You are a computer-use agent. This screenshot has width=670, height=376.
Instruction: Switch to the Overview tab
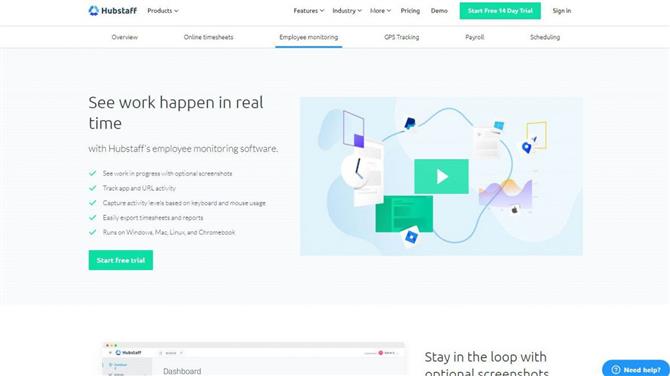(x=125, y=37)
